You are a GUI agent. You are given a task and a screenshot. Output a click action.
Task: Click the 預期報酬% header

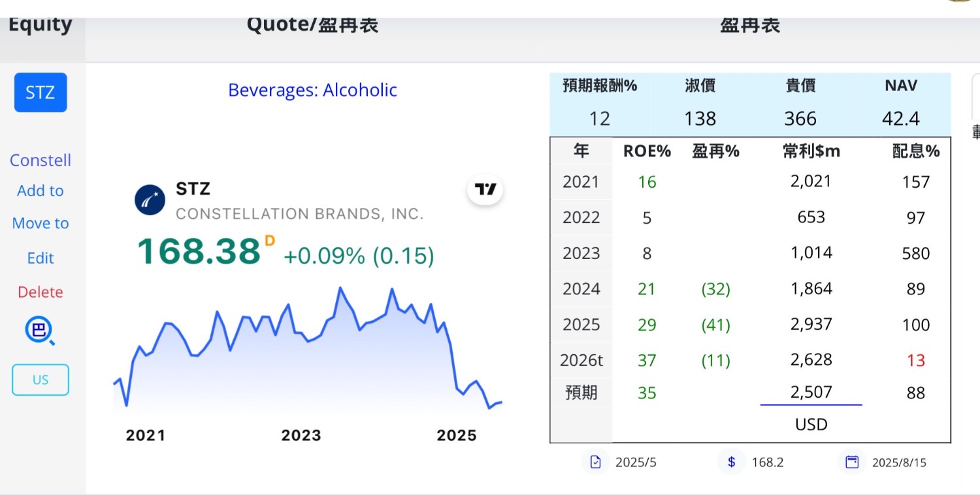coord(600,86)
